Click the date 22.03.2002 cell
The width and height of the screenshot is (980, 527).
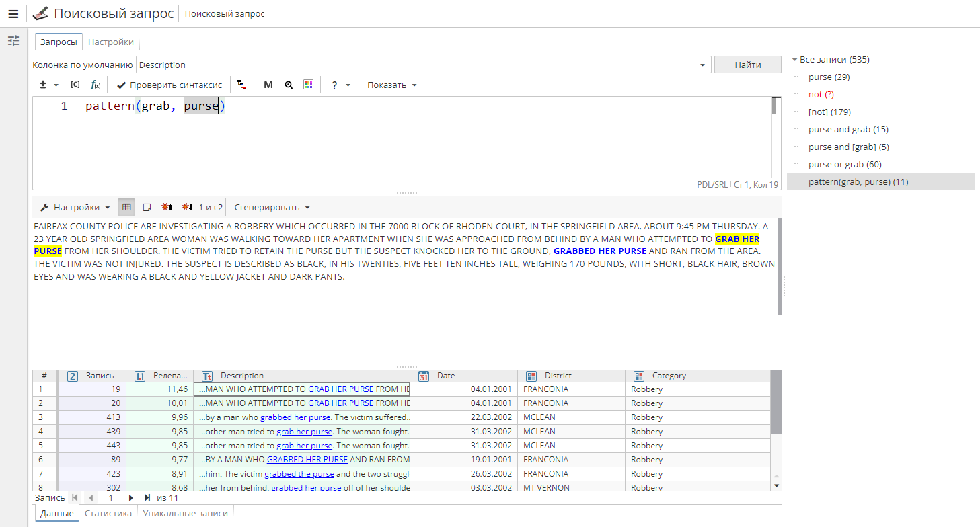[x=463, y=417]
